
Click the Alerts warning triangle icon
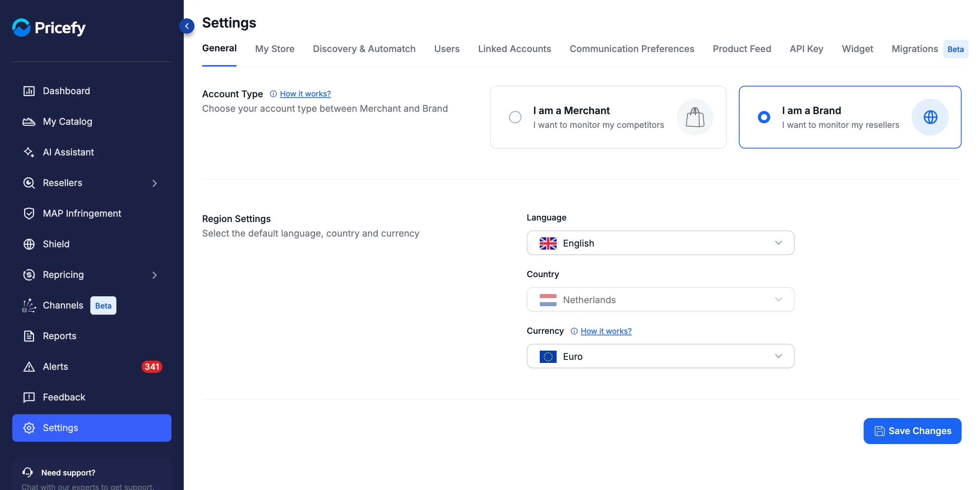29,367
